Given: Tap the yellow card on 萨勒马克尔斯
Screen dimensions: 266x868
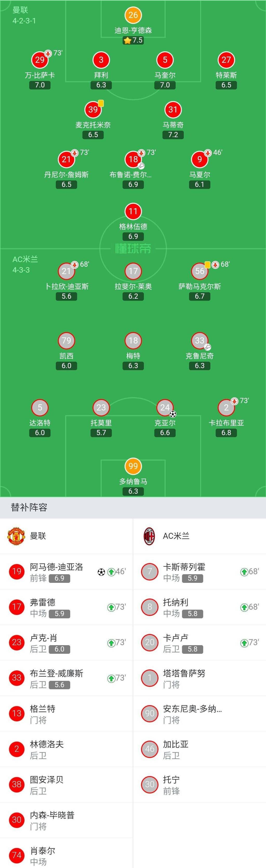Looking at the screenshot, I should (x=207, y=265).
